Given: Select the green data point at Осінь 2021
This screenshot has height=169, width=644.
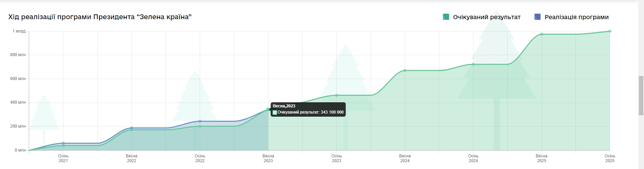Looking at the screenshot, I should (x=63, y=146).
